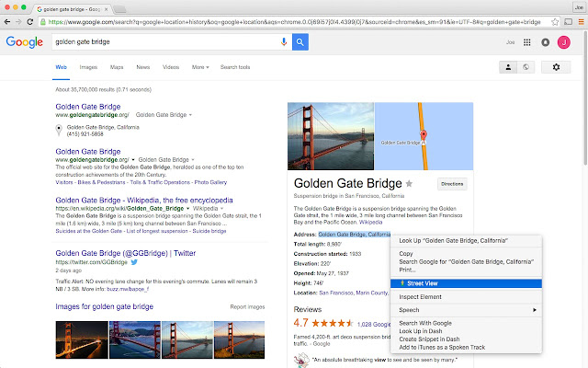
Task: Open the pink J account avatar
Action: [563, 42]
